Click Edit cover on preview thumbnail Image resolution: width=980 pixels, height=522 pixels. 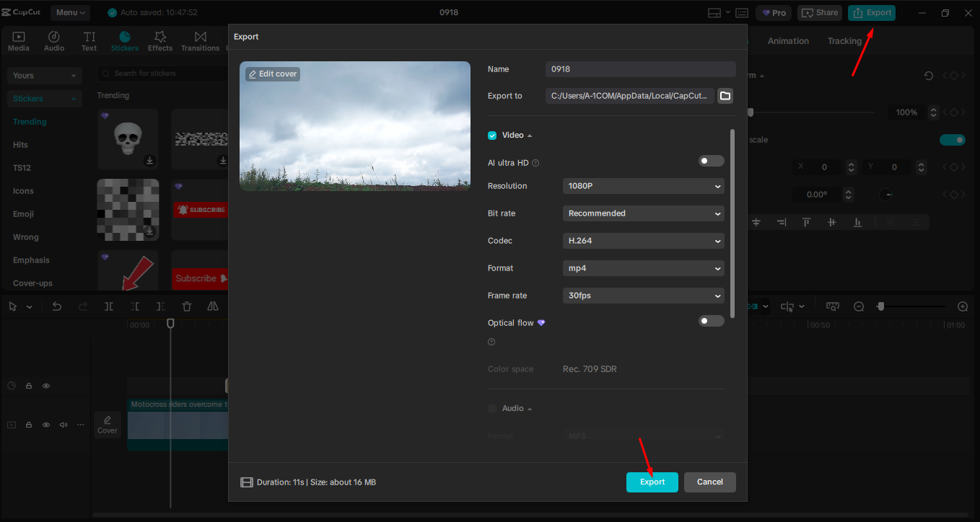coord(273,74)
